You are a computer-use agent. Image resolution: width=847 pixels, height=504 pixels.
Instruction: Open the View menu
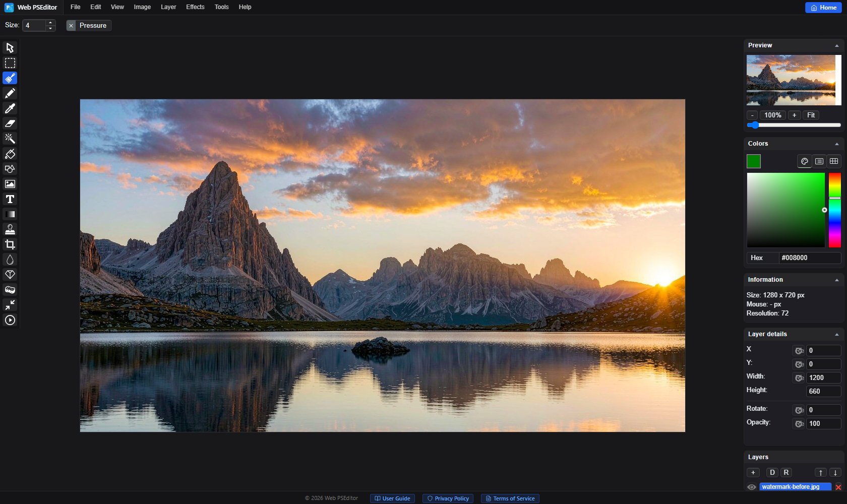tap(117, 7)
